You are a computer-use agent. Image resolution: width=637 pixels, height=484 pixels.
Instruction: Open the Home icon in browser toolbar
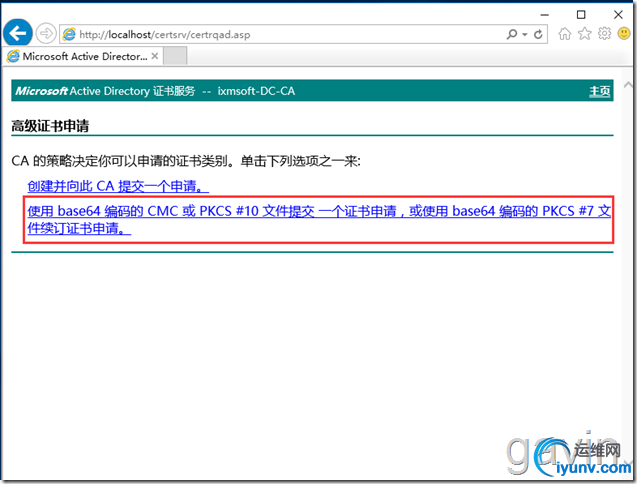(x=565, y=34)
